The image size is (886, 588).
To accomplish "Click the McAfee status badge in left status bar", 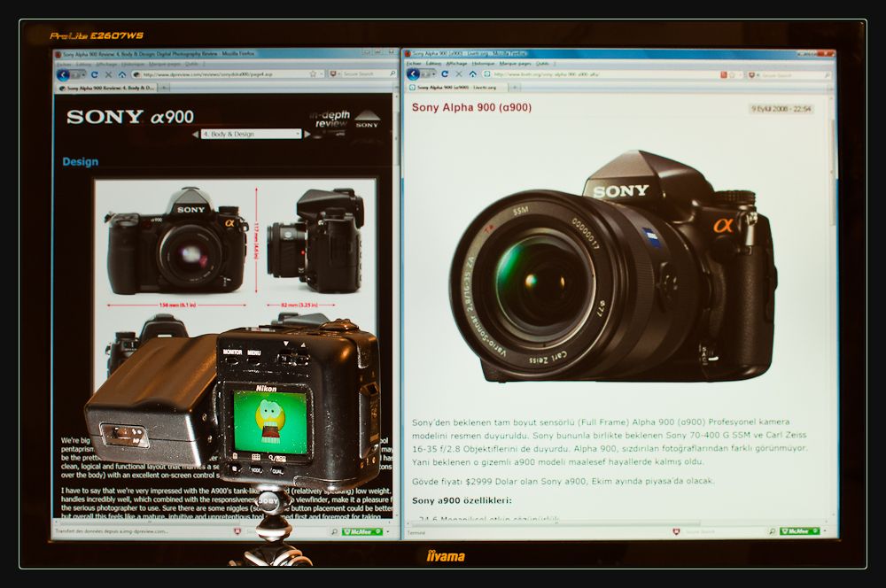I will tap(362, 531).
